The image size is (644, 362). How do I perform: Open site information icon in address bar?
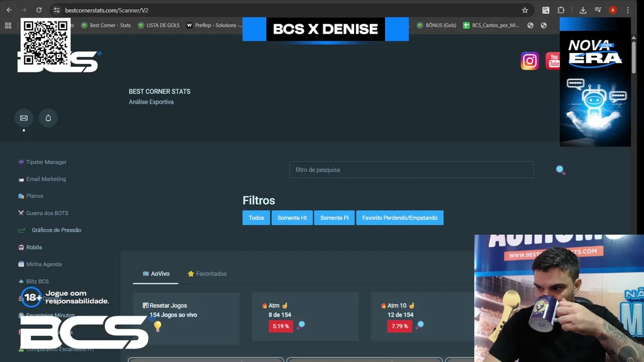pyautogui.click(x=56, y=10)
